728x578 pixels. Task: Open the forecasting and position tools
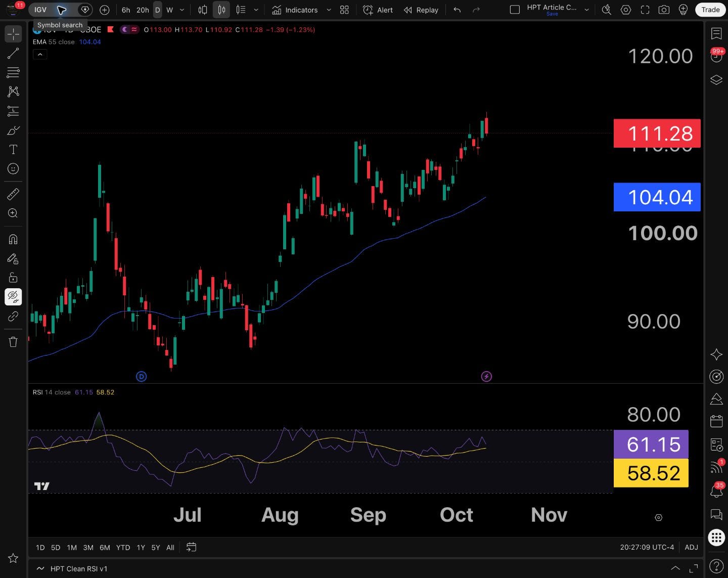click(x=13, y=111)
